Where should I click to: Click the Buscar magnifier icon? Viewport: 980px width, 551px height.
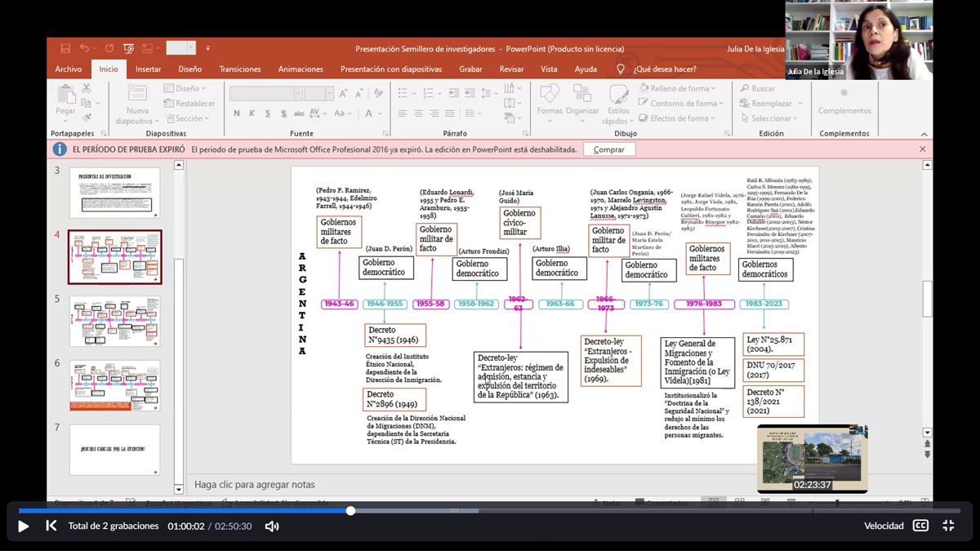[x=745, y=88]
